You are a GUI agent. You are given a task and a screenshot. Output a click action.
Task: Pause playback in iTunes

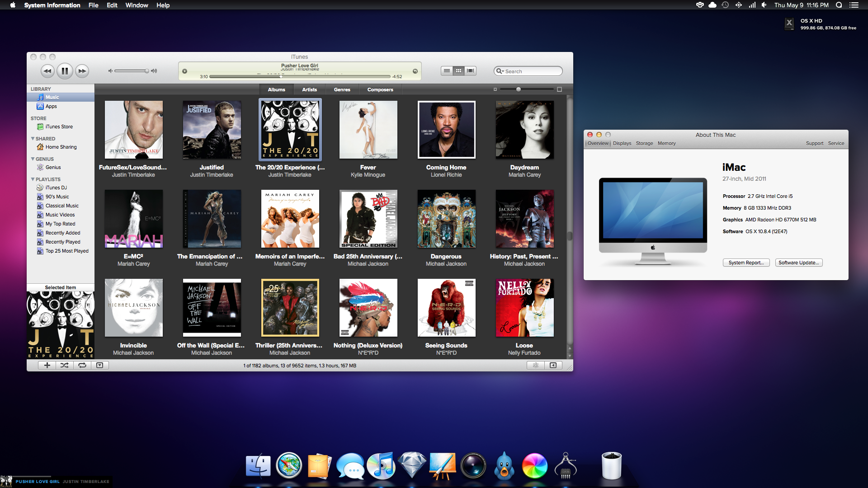[65, 71]
